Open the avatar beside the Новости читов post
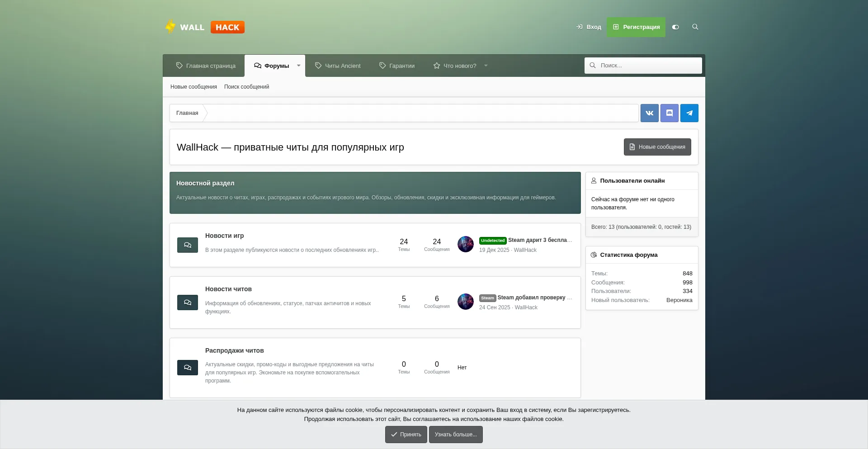Viewport: 868px width, 449px height. pyautogui.click(x=466, y=302)
